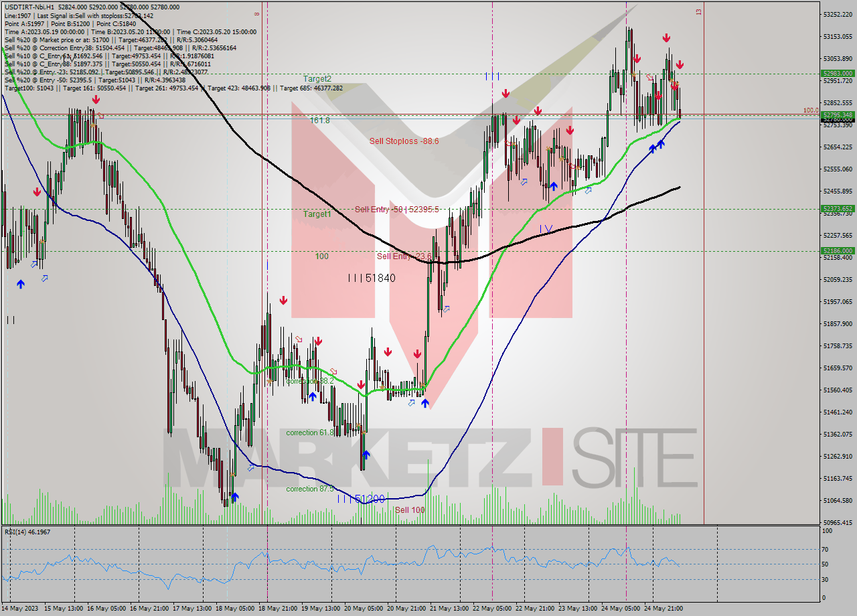
Task: Click 52455.895 on the price axis
Action: click(838, 191)
